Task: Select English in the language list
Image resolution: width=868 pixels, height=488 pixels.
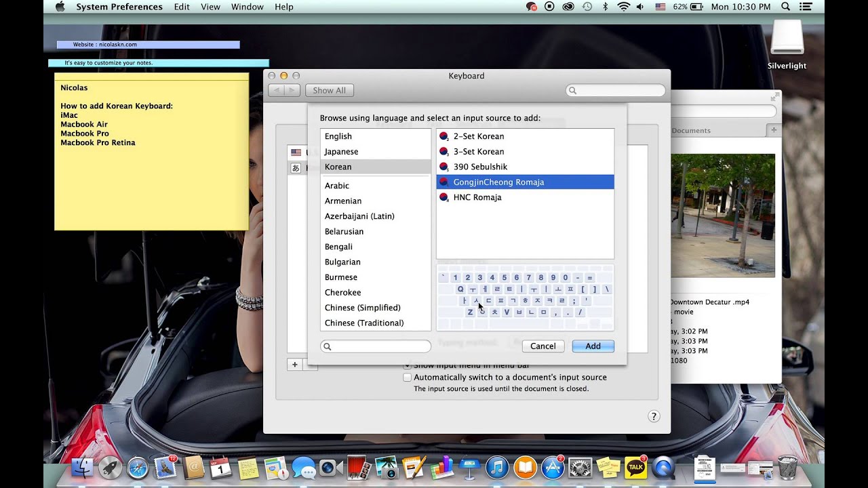Action: 376,136
